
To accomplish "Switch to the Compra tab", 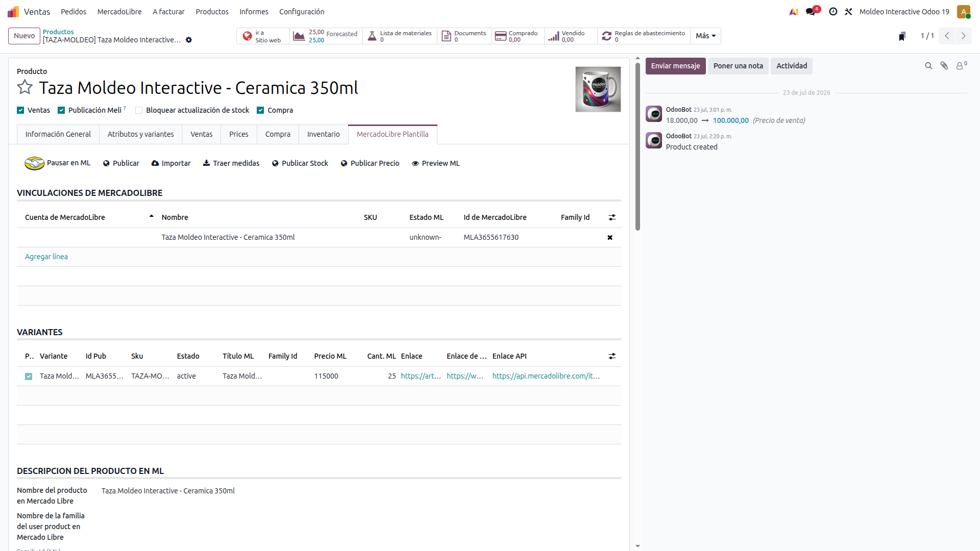I will (278, 134).
